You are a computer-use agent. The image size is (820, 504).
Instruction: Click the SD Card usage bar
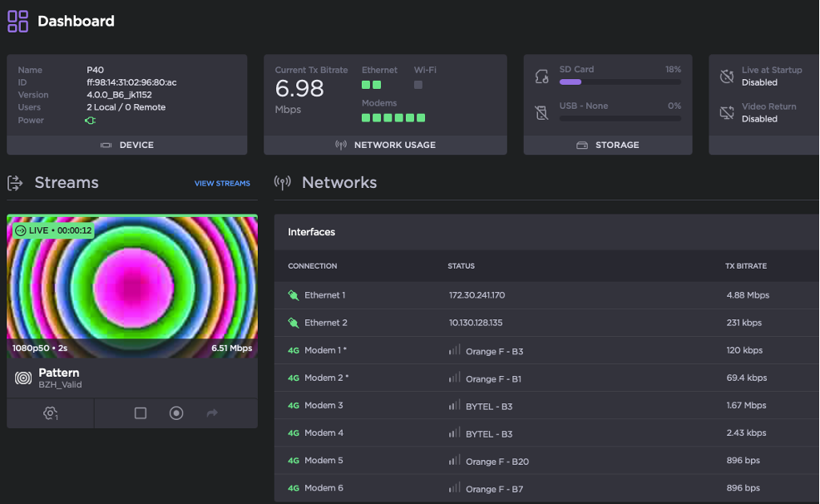(620, 82)
